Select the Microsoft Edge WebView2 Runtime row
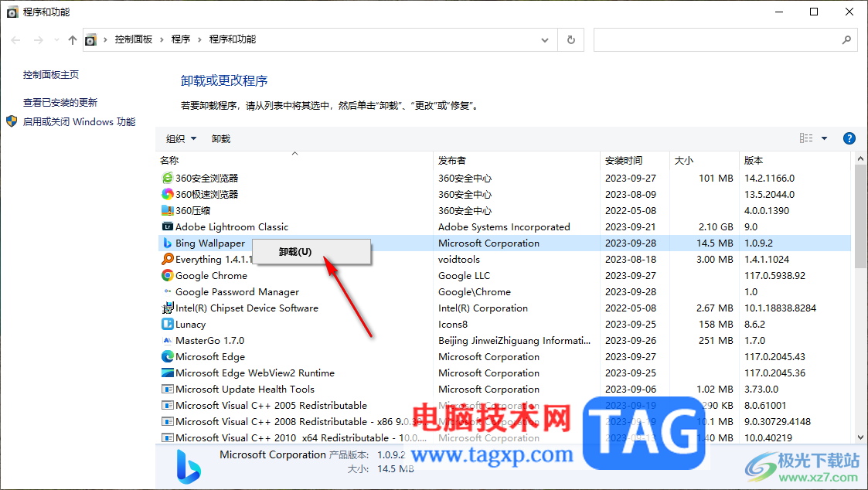 (504, 373)
